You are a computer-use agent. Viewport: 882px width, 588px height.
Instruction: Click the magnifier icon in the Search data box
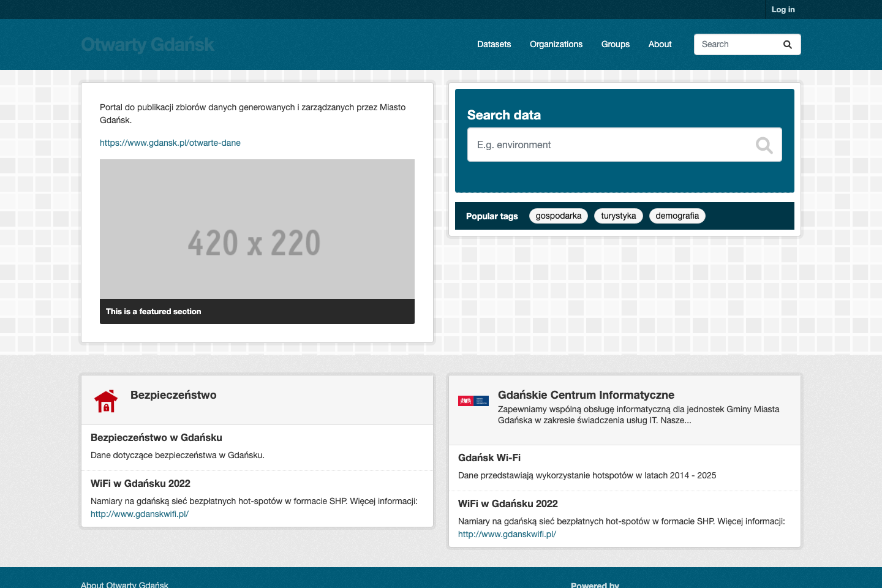(x=764, y=145)
